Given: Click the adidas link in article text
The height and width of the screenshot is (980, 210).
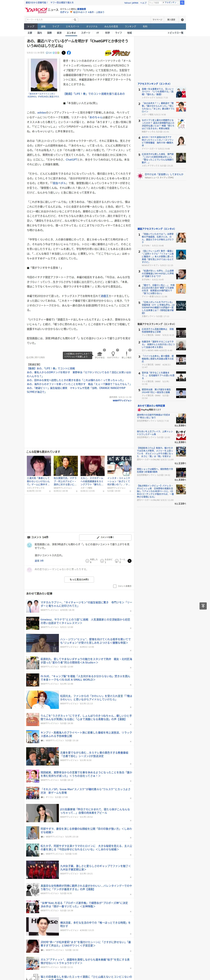Looking at the screenshot, I should pos(41,113).
